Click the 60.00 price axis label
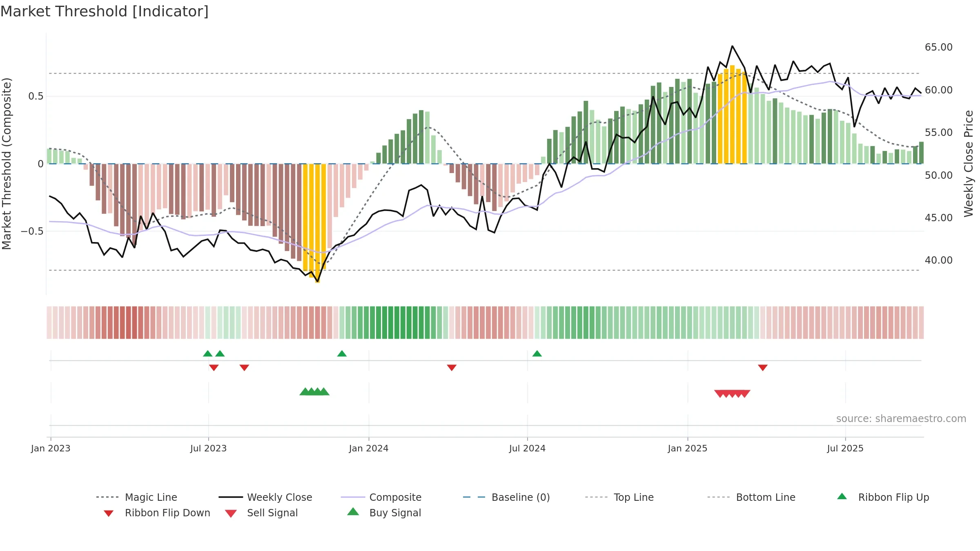 (x=939, y=90)
